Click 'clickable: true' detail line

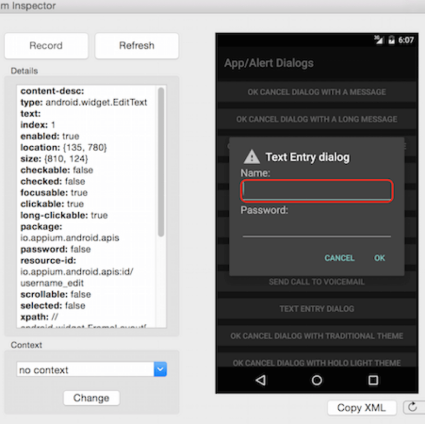click(52, 204)
